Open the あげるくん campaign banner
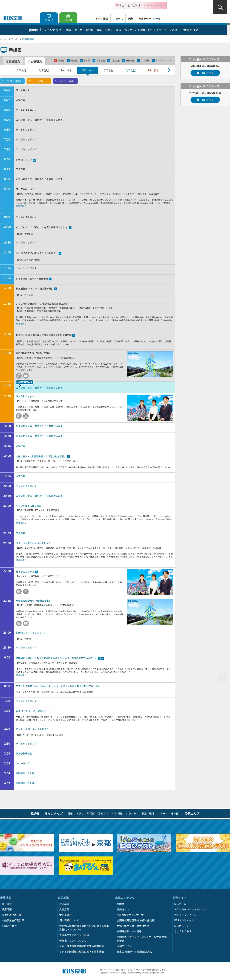The width and height of the screenshot is (230, 980). (86, 865)
